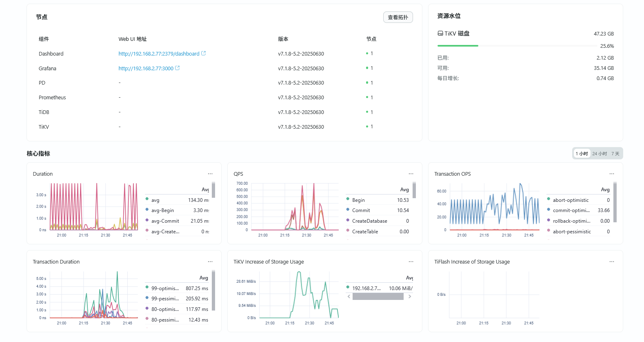
Task: Toggle 99-optimistic series in Transaction Duration
Action: pyautogui.click(x=165, y=288)
